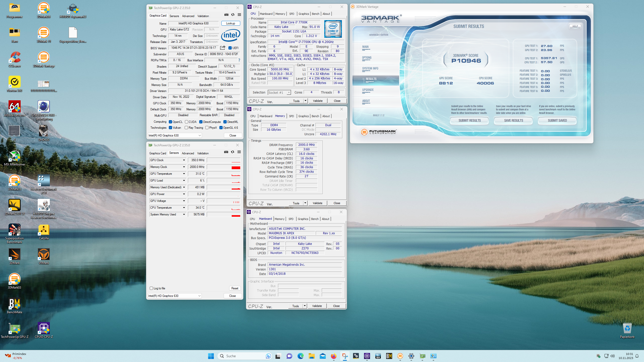The width and height of the screenshot is (644, 362).
Task: Click Reset in GPU-Z Sensors window
Action: (x=235, y=288)
